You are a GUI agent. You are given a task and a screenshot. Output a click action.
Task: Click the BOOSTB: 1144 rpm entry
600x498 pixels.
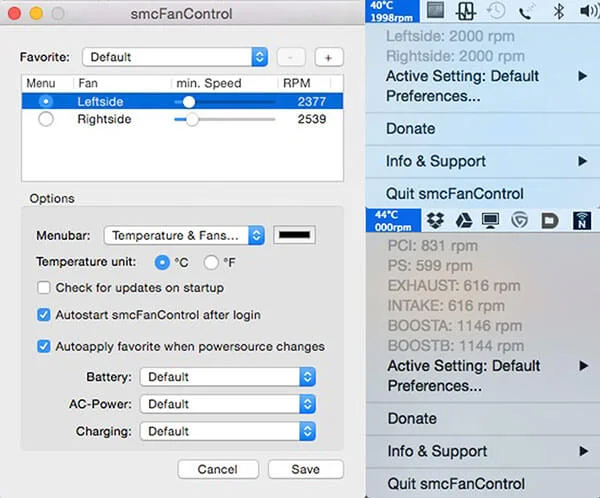point(456,346)
